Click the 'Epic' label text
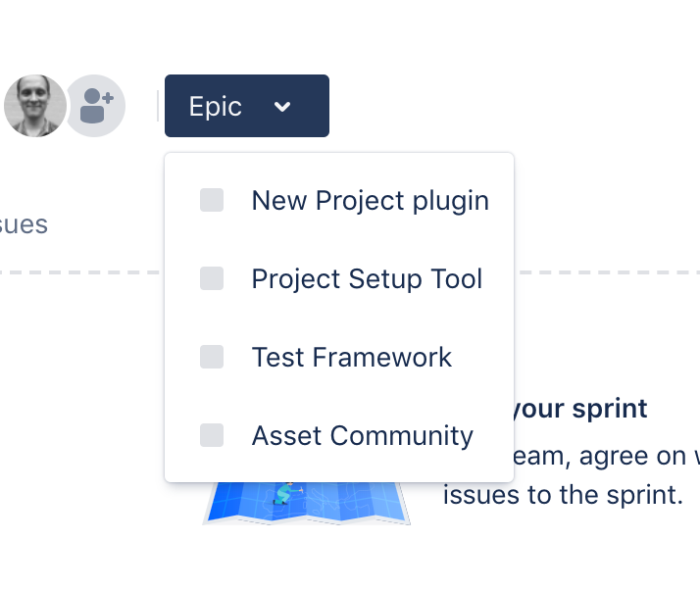700x590 pixels. [215, 107]
